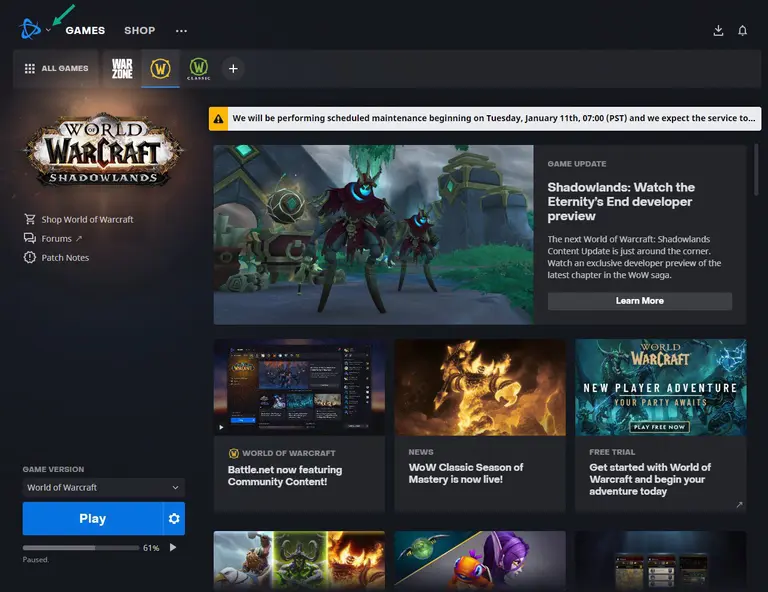
Task: Show ALL GAMES grid
Action: (x=56, y=69)
